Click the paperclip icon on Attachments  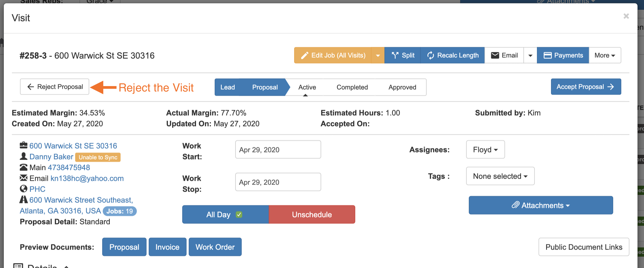point(515,205)
